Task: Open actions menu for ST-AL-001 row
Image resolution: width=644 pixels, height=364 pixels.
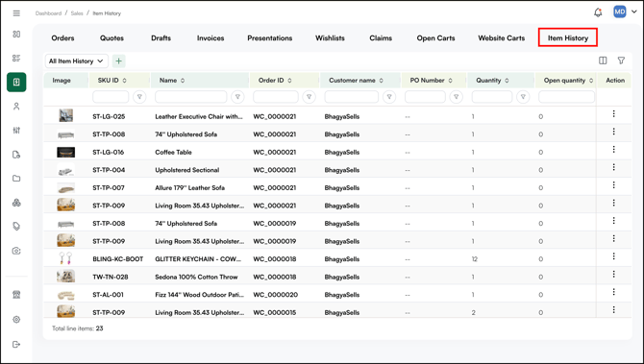Action: tap(613, 292)
